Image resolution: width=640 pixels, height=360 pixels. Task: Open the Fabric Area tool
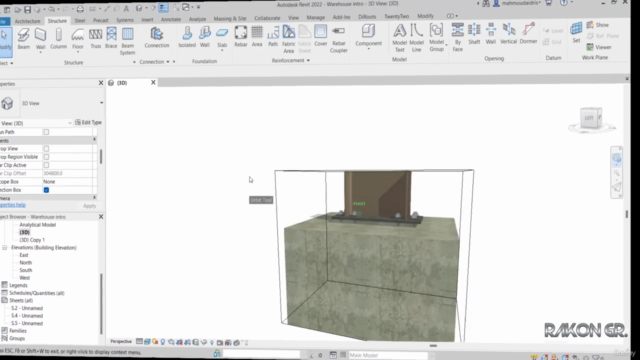289,39
